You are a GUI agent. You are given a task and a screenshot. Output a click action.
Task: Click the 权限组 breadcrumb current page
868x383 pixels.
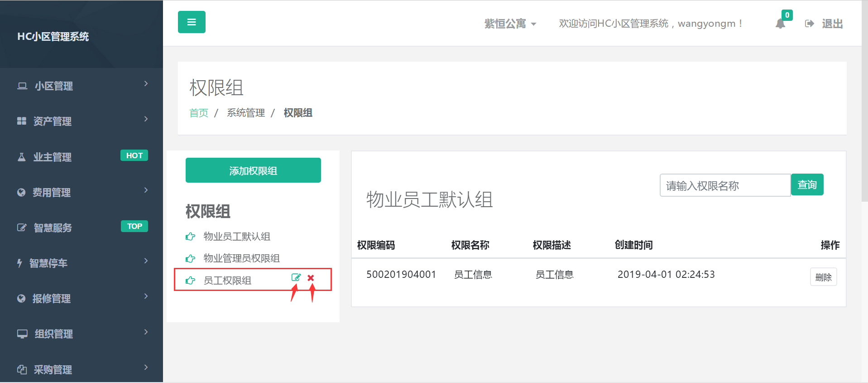298,113
